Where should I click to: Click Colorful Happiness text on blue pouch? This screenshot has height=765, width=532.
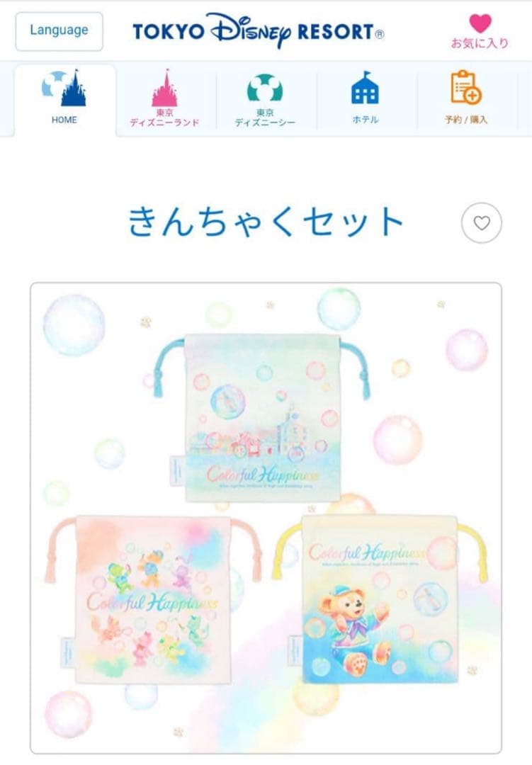click(263, 475)
